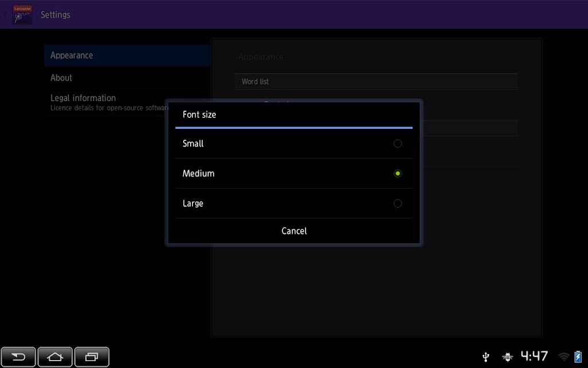Tap the Wi-Fi signal icon
This screenshot has height=368, width=588.
pyautogui.click(x=564, y=356)
